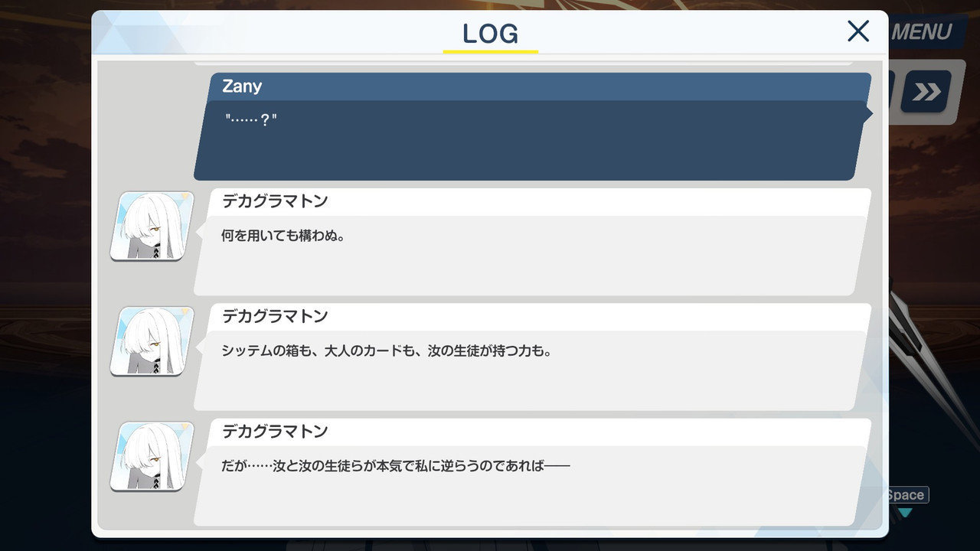Select the LOG title tab
This screenshot has height=551, width=980.
click(490, 34)
